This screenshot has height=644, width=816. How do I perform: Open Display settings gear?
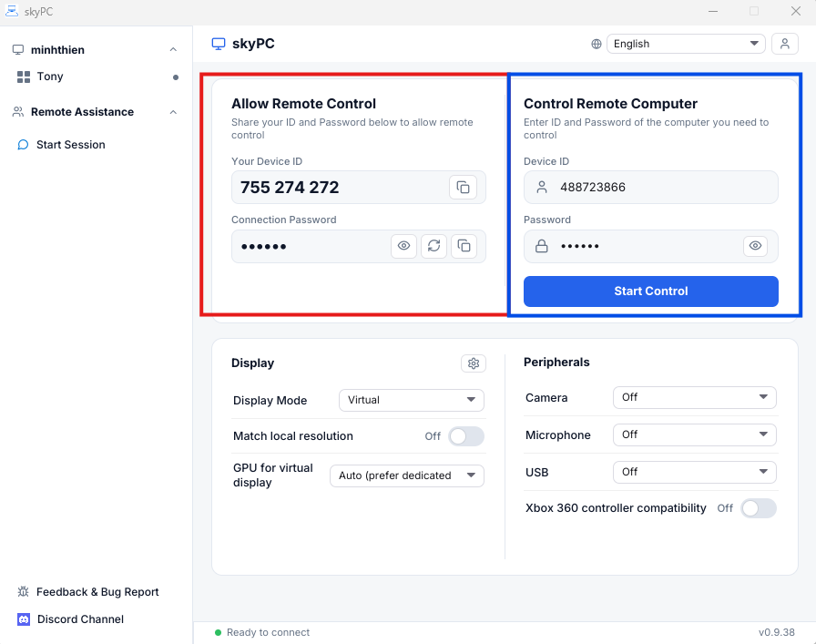pos(473,363)
